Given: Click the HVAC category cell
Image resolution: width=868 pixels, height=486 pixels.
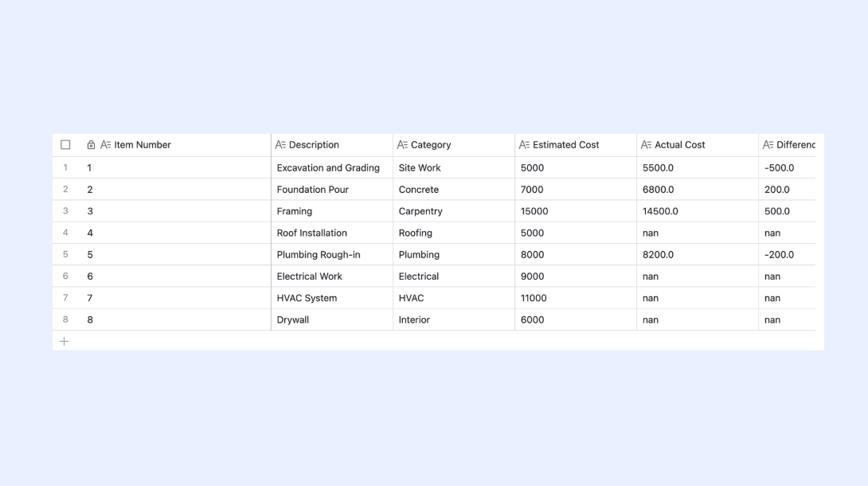Looking at the screenshot, I should (454, 298).
